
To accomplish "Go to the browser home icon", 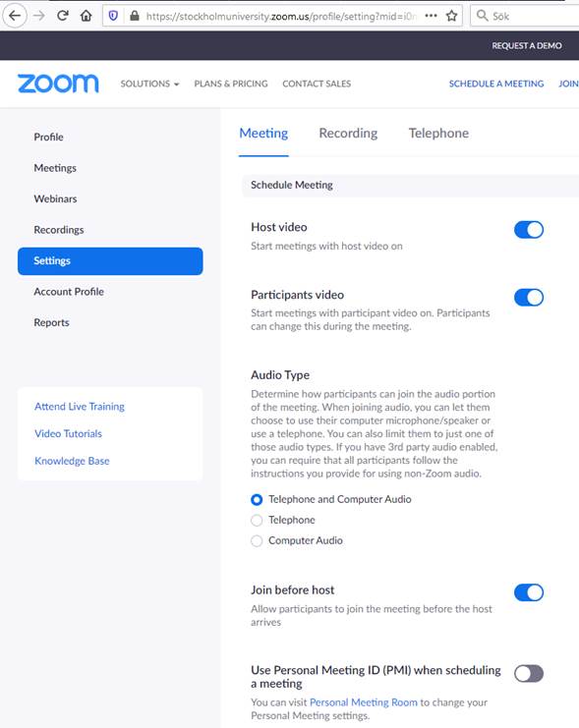I will (86, 16).
